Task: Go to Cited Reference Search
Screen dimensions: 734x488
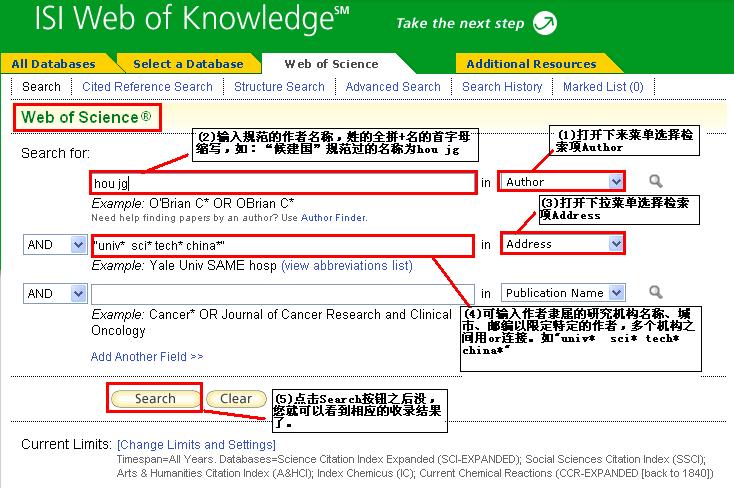Action: (x=147, y=87)
